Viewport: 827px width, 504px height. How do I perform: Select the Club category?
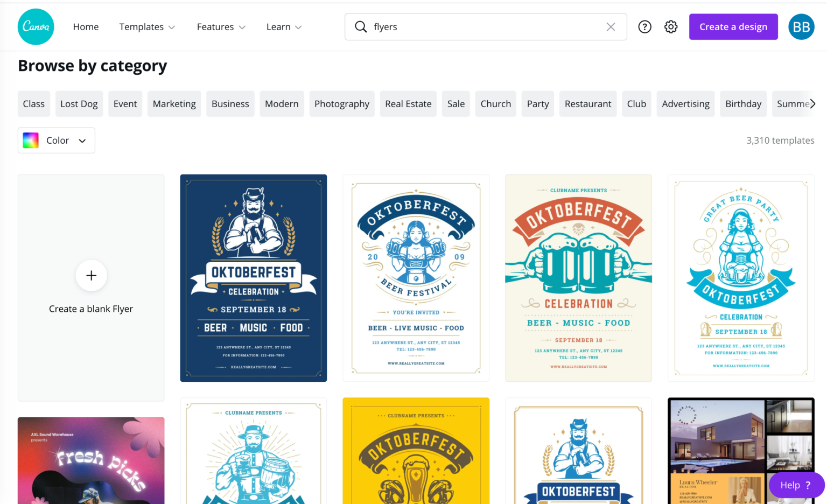(636, 104)
